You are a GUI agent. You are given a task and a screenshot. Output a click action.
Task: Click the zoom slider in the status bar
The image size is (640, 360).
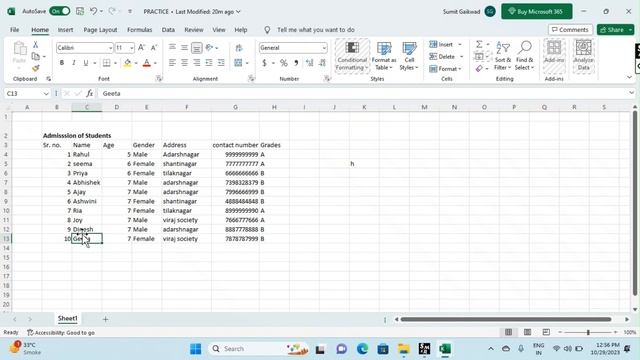click(588, 332)
